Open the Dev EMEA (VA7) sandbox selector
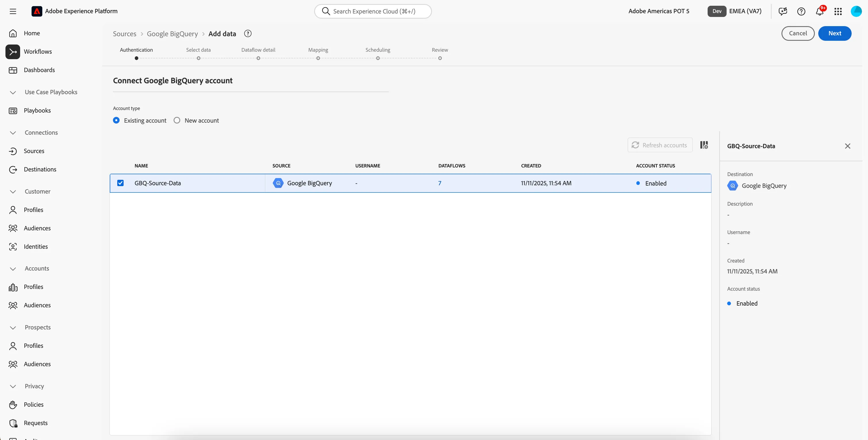868x440 pixels. [x=735, y=11]
